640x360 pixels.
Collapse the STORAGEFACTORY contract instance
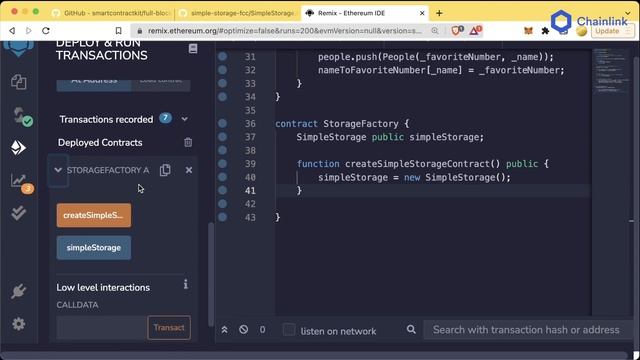(x=58, y=170)
